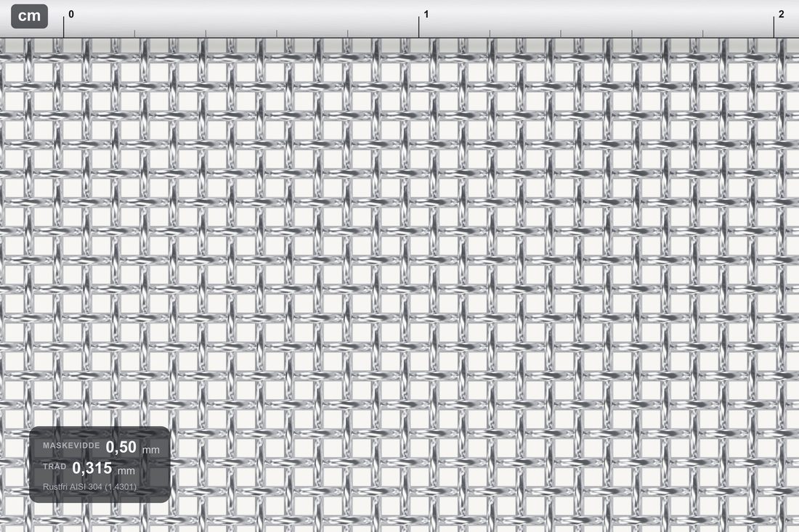
Task: Click the long tick line under 2
Action: 774,26
